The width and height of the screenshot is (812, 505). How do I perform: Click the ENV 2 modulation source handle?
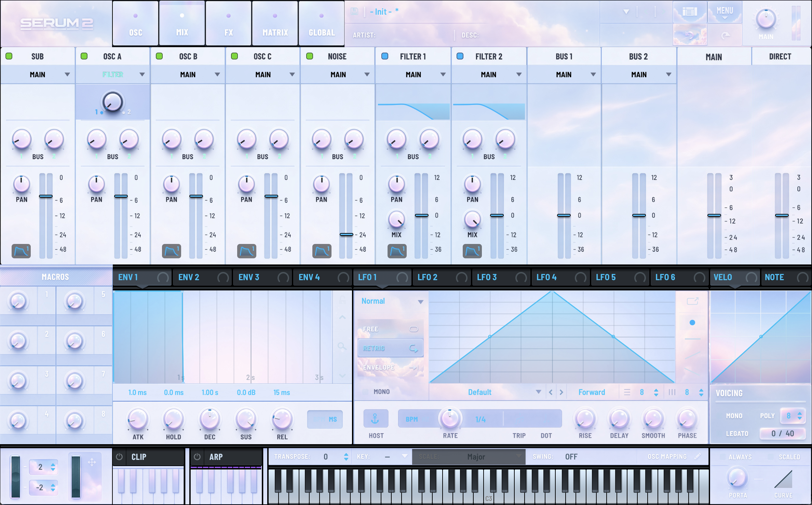223,277
